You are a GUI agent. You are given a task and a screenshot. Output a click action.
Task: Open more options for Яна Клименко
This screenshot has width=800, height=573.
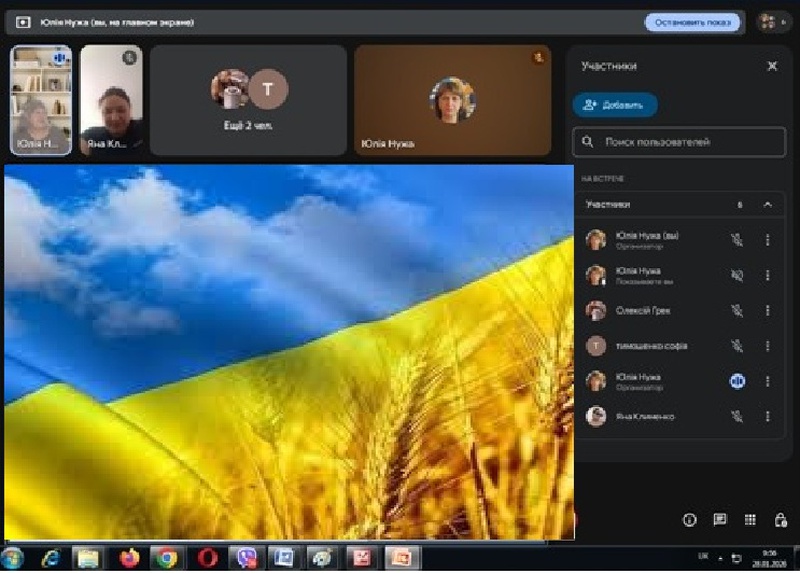click(768, 416)
